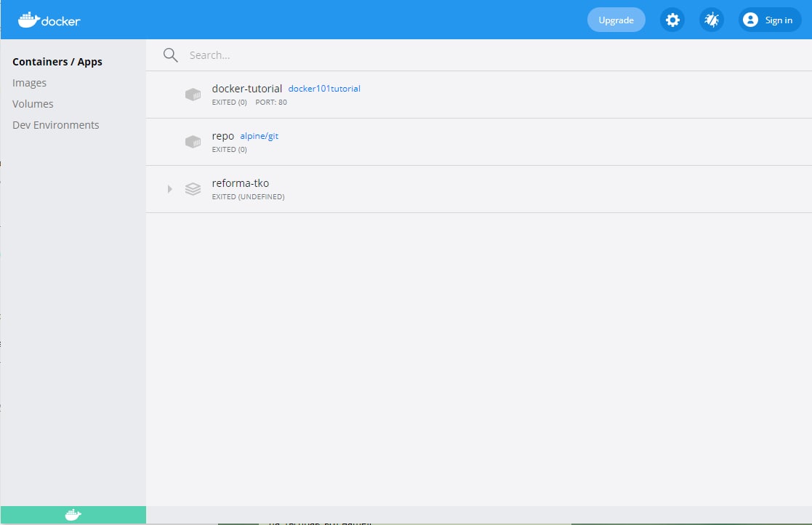
Task: Click the PORT: 80 label
Action: 271,102
